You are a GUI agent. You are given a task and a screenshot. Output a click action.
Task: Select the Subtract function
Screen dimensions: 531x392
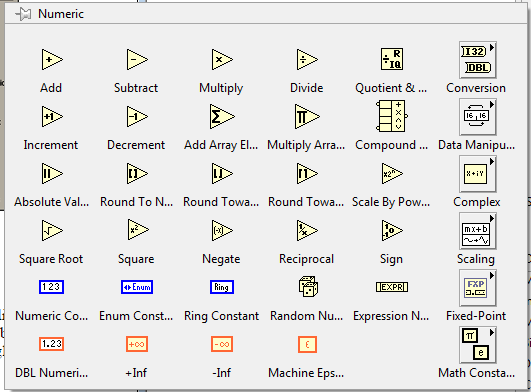pyautogui.click(x=137, y=60)
